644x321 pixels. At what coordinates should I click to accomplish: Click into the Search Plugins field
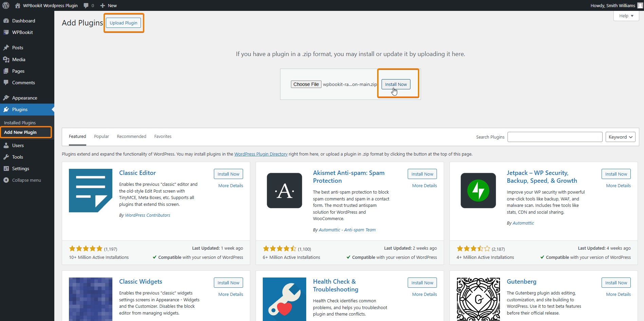click(555, 137)
